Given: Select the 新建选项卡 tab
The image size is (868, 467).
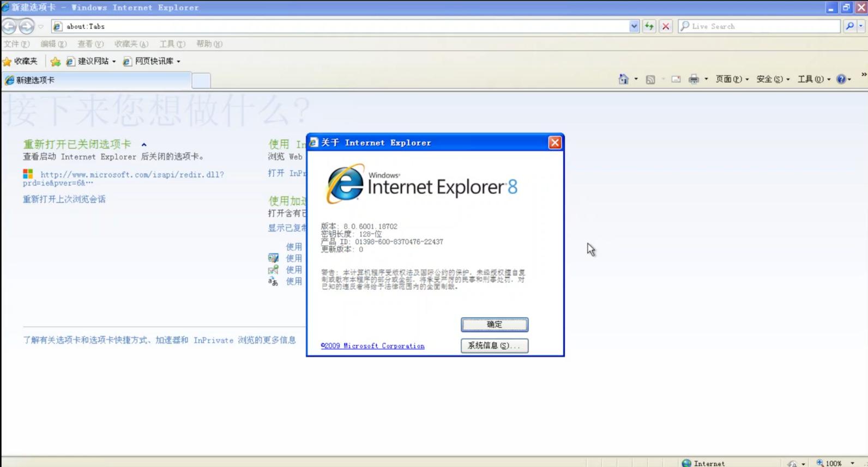Looking at the screenshot, I should point(97,80).
